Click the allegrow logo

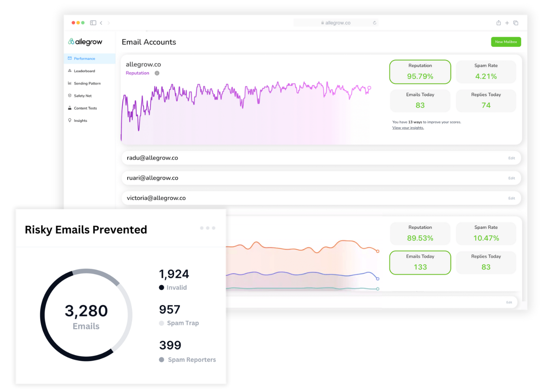coord(85,42)
